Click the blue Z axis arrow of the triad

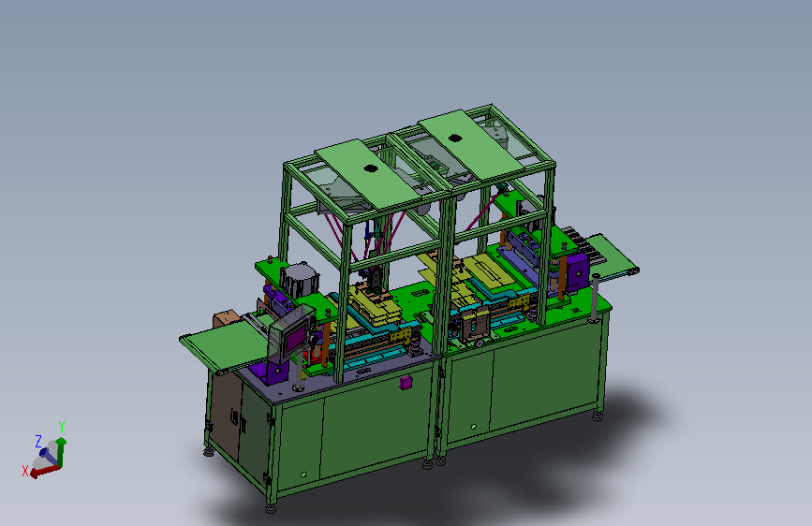pyautogui.click(x=48, y=456)
